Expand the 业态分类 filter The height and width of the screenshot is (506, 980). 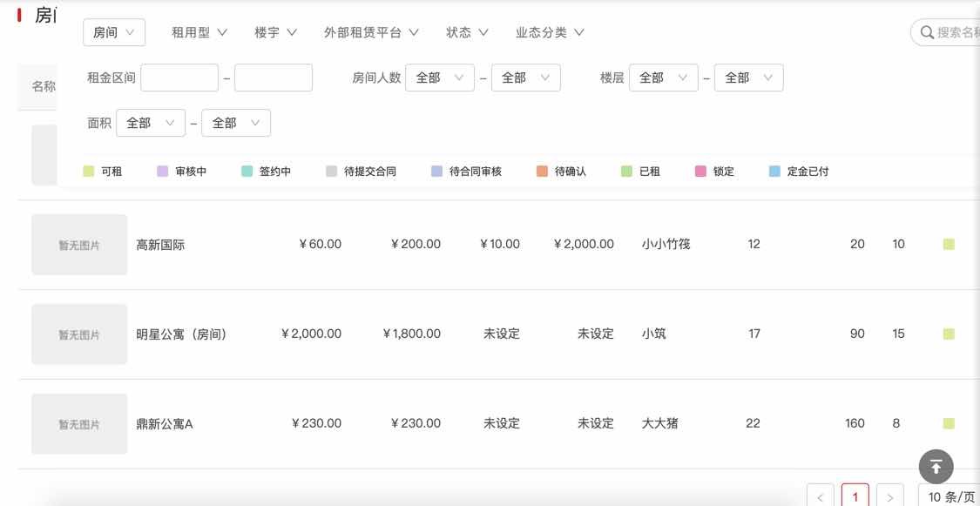coord(550,32)
